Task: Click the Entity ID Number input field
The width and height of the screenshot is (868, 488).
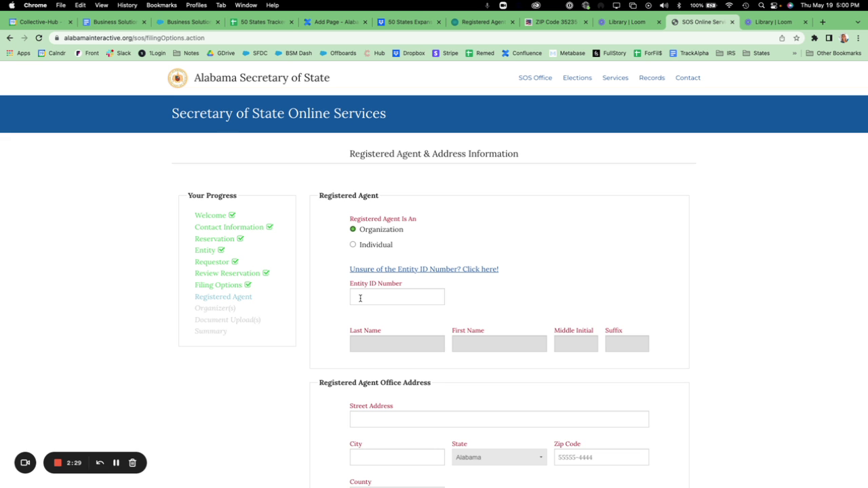Action: click(x=397, y=297)
